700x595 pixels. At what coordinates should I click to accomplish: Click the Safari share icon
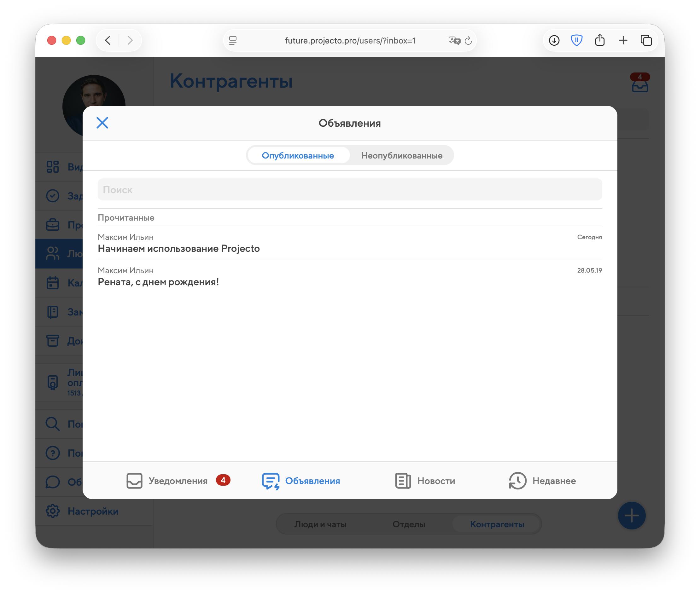click(x=599, y=40)
